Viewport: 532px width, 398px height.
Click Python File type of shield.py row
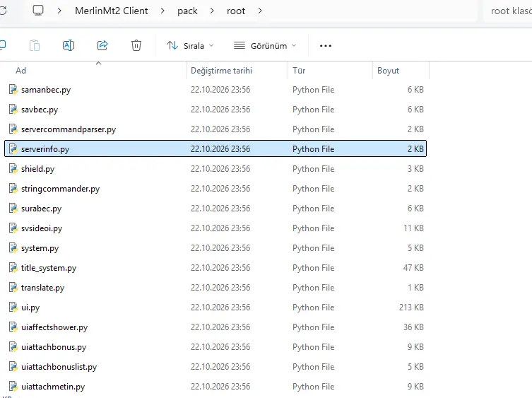tap(313, 169)
